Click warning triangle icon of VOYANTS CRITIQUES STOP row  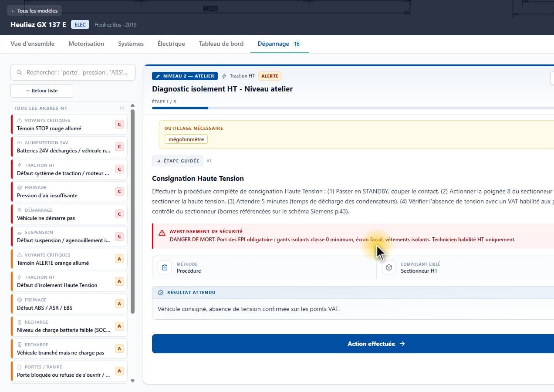coord(19,120)
